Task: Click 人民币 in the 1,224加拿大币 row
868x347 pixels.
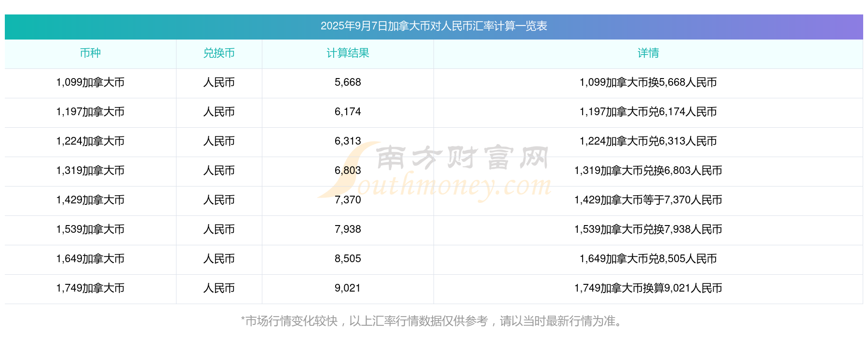Action: point(219,141)
